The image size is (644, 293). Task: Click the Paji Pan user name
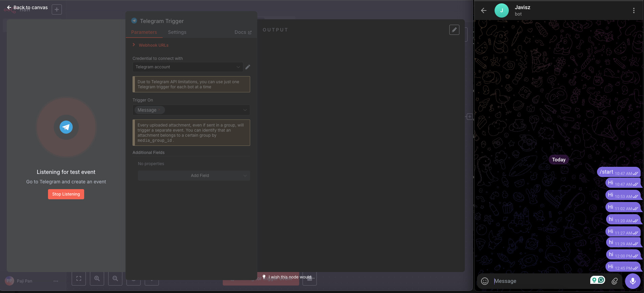(24, 281)
